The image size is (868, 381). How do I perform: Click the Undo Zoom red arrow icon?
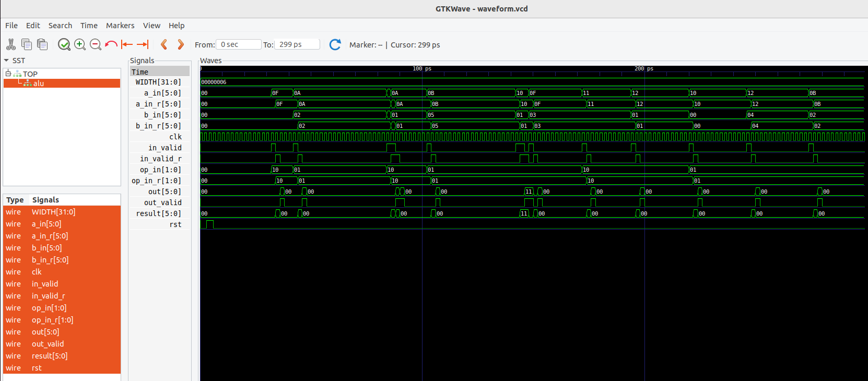coord(111,44)
